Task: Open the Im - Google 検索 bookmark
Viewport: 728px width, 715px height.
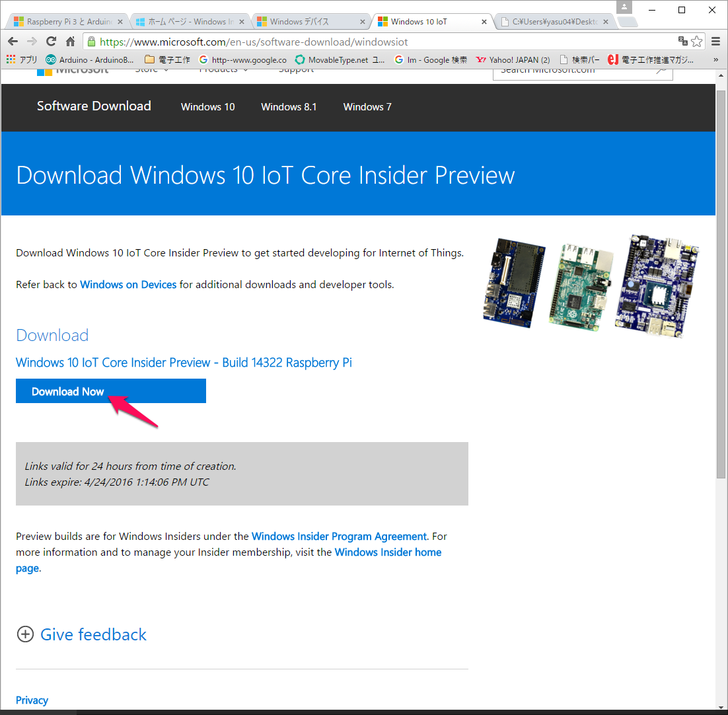Action: [x=431, y=60]
